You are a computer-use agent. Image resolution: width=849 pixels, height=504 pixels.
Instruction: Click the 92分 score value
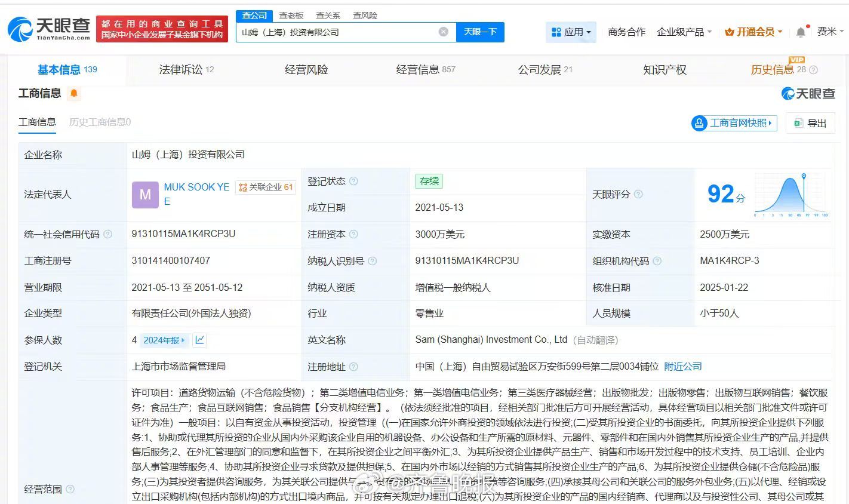coord(726,194)
